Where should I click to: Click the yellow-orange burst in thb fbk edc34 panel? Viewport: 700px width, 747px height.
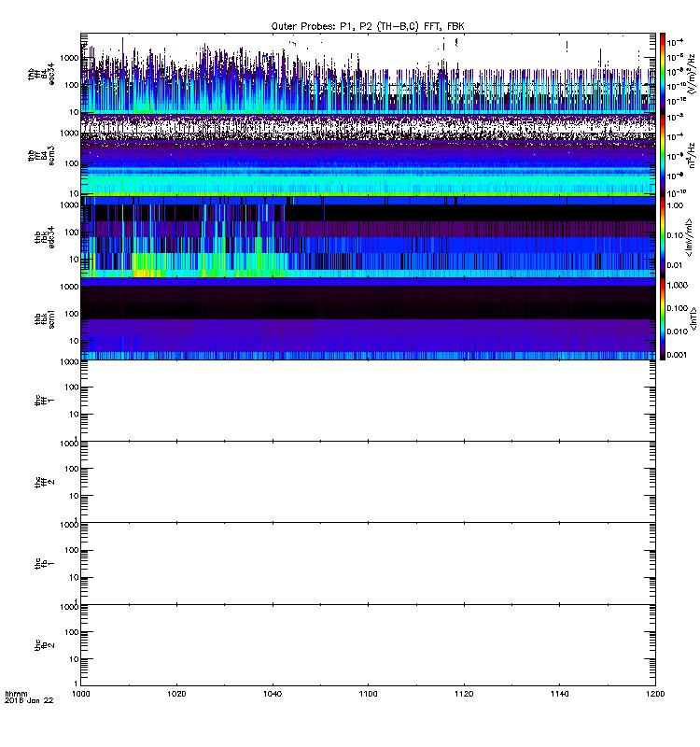pos(147,273)
